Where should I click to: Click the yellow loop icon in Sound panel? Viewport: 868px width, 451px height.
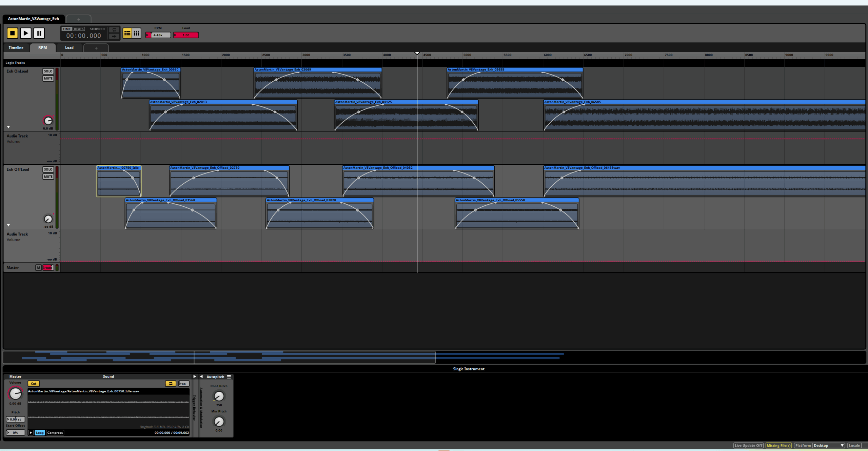(170, 384)
